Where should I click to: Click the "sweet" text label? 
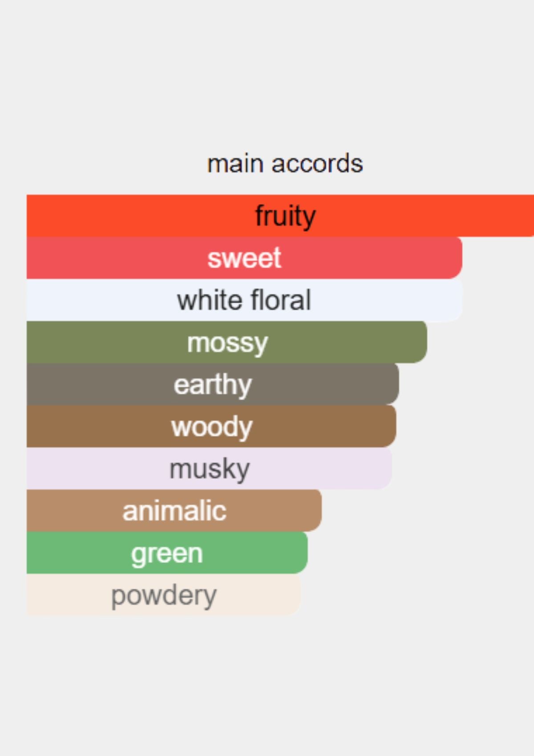pyautogui.click(x=244, y=258)
